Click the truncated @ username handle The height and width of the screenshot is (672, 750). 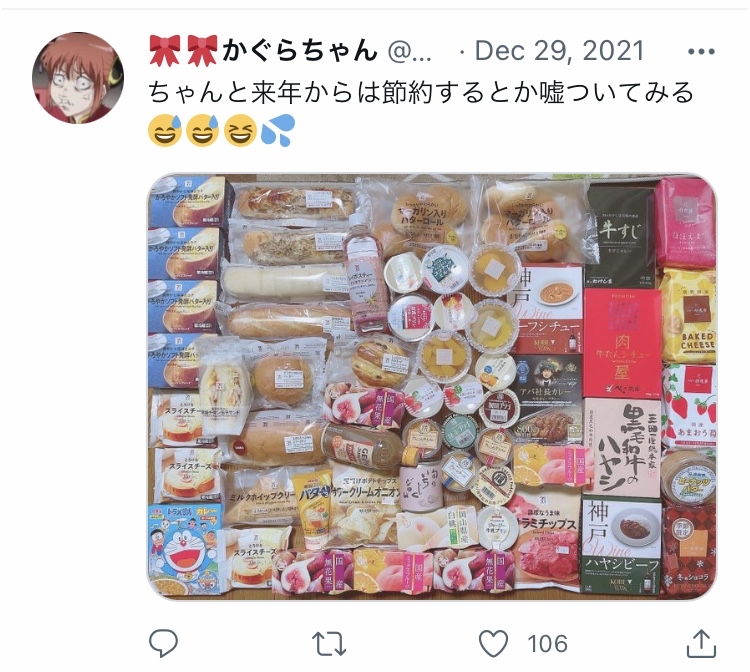(409, 51)
